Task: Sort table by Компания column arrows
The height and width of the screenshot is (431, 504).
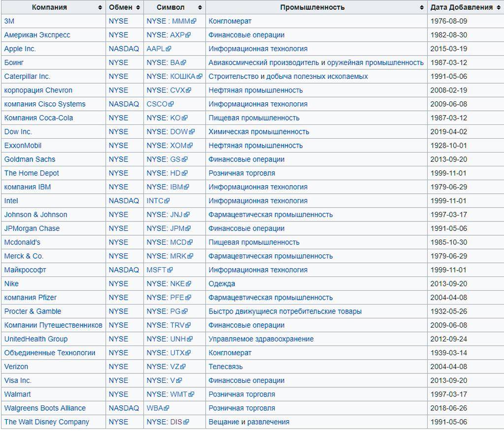Action: (x=100, y=7)
